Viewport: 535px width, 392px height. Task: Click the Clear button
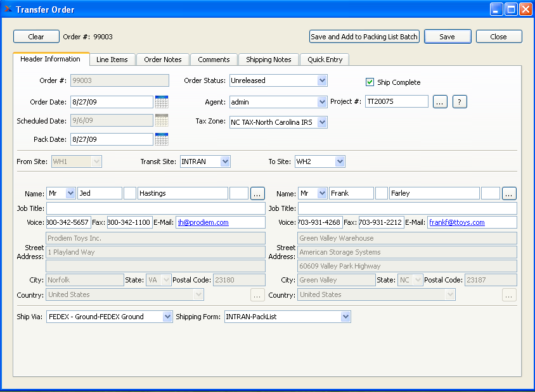pyautogui.click(x=36, y=37)
